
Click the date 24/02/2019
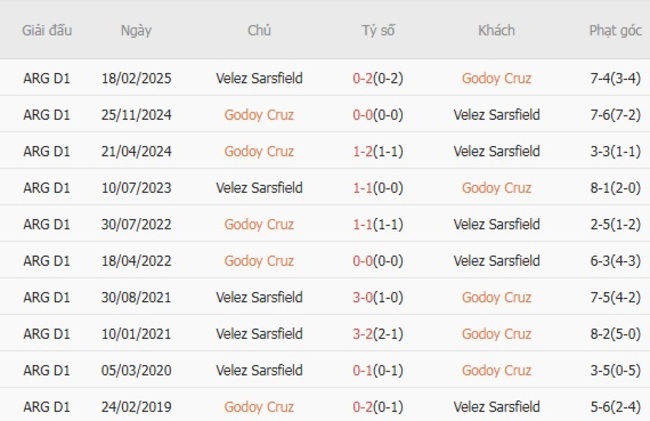(136, 407)
